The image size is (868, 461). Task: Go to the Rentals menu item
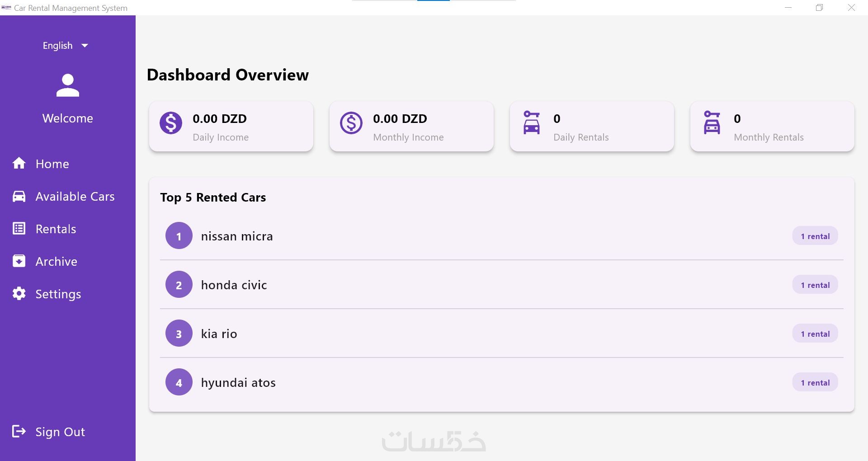pyautogui.click(x=56, y=229)
